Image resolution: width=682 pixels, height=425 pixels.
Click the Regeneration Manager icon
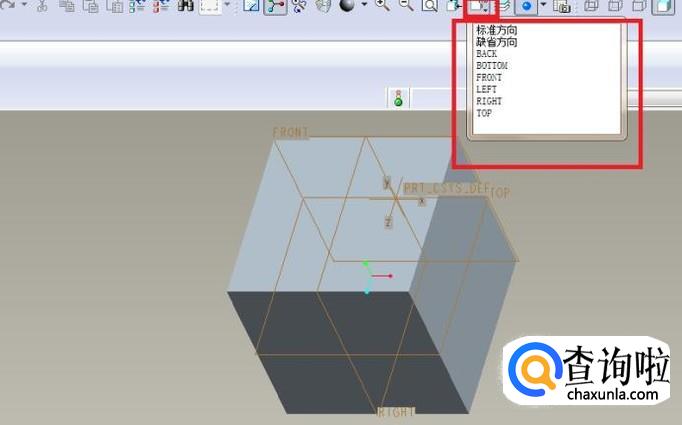pyautogui.click(x=161, y=5)
